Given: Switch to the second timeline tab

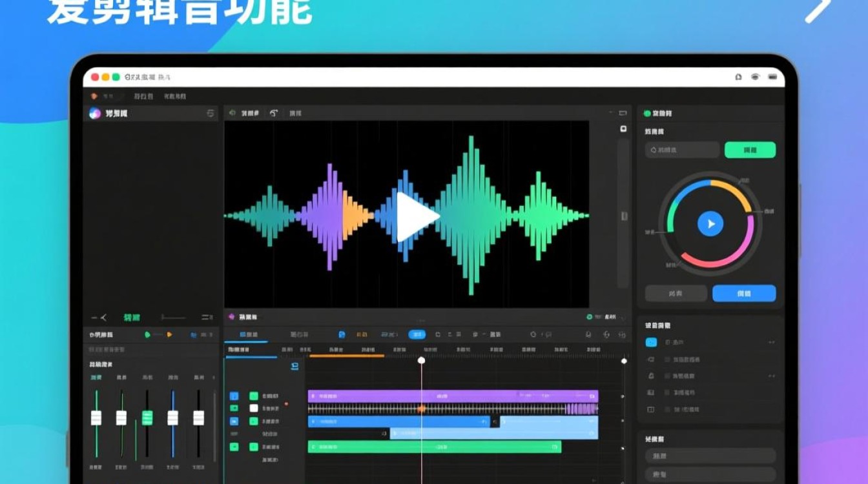Looking at the screenshot, I should (x=299, y=334).
